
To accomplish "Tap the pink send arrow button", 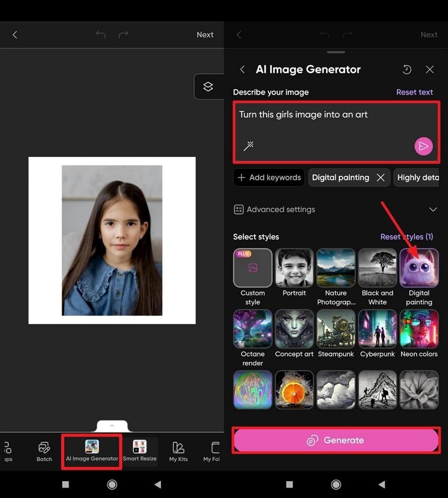I will [x=423, y=146].
